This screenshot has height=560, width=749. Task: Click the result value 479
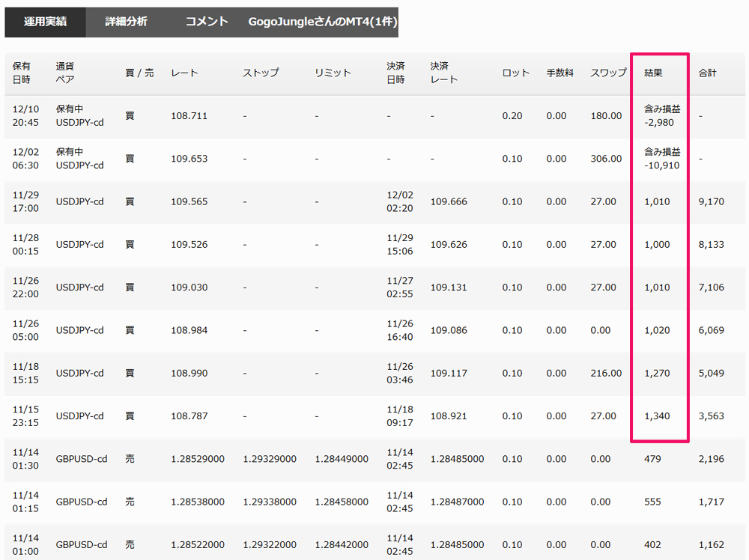[652, 459]
